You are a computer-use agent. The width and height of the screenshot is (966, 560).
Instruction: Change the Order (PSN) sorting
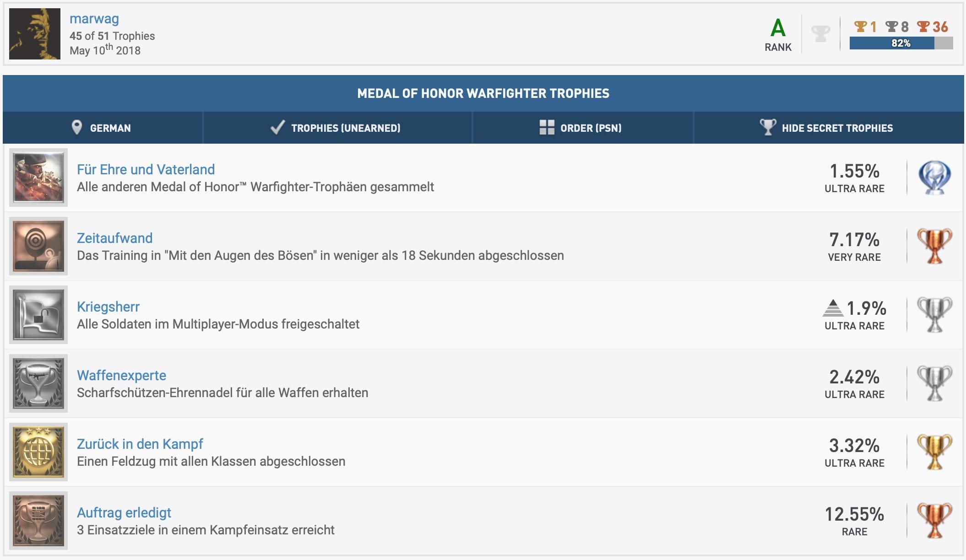pos(581,128)
